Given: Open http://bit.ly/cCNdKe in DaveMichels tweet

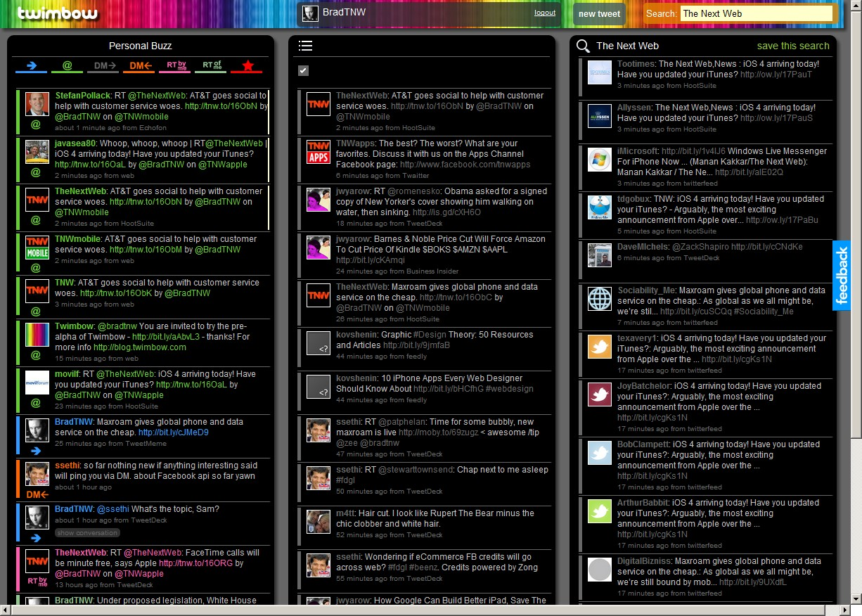Looking at the screenshot, I should (766, 247).
